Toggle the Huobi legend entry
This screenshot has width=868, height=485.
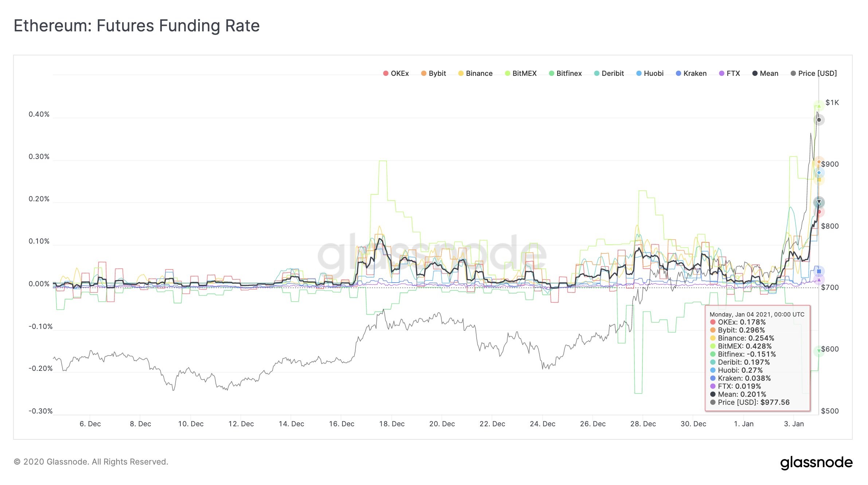pyautogui.click(x=650, y=73)
